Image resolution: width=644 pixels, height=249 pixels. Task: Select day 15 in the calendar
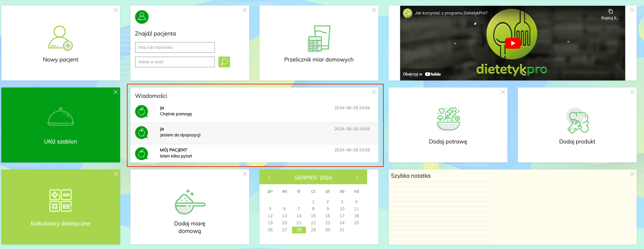point(313,216)
